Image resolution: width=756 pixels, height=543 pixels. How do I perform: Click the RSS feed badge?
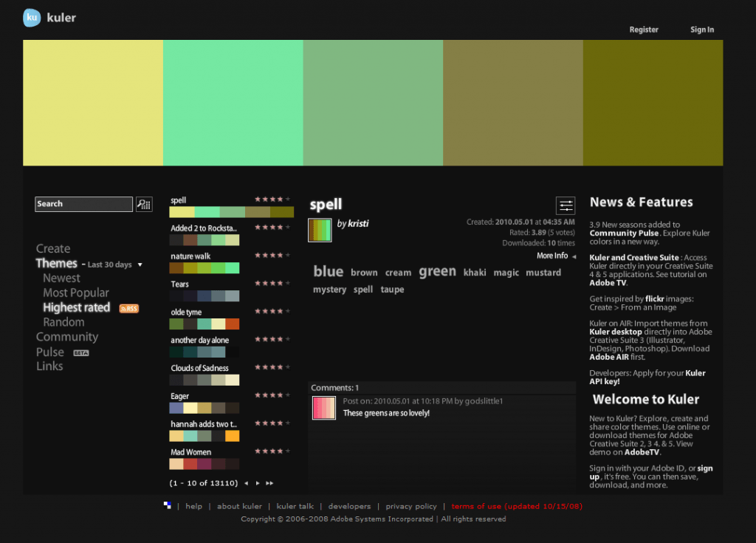(128, 308)
